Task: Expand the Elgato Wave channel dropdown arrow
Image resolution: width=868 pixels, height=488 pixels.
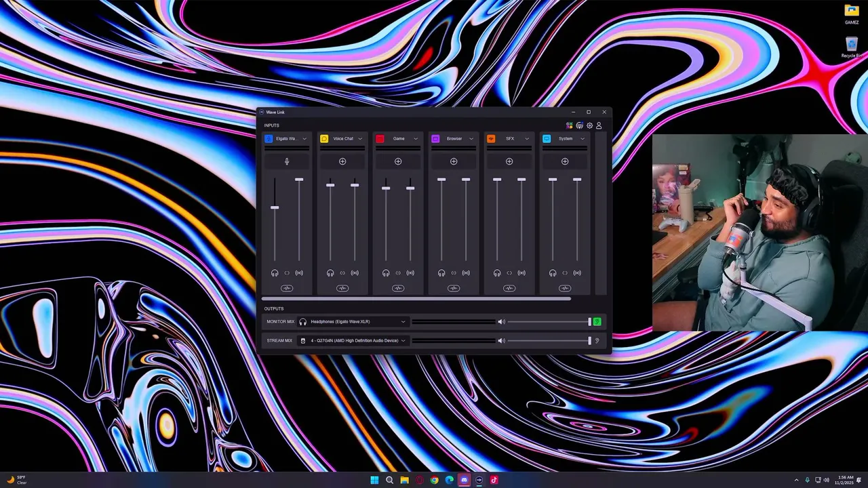Action: [304, 138]
